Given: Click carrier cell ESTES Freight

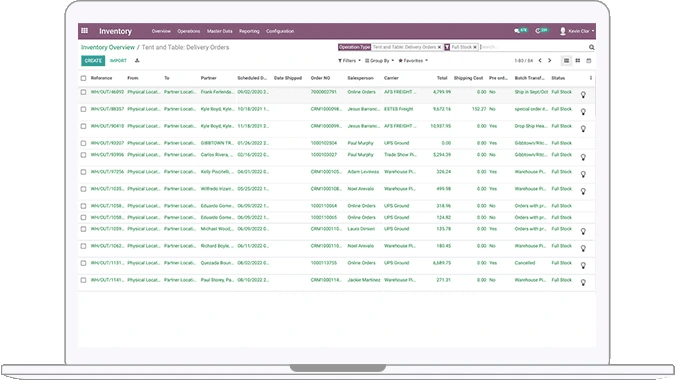Looking at the screenshot, I should (x=399, y=109).
